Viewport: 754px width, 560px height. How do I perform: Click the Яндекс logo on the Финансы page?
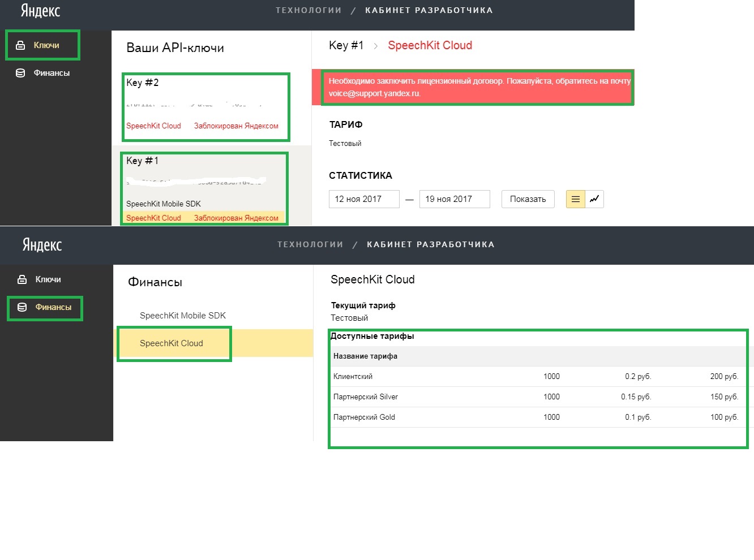(x=42, y=244)
